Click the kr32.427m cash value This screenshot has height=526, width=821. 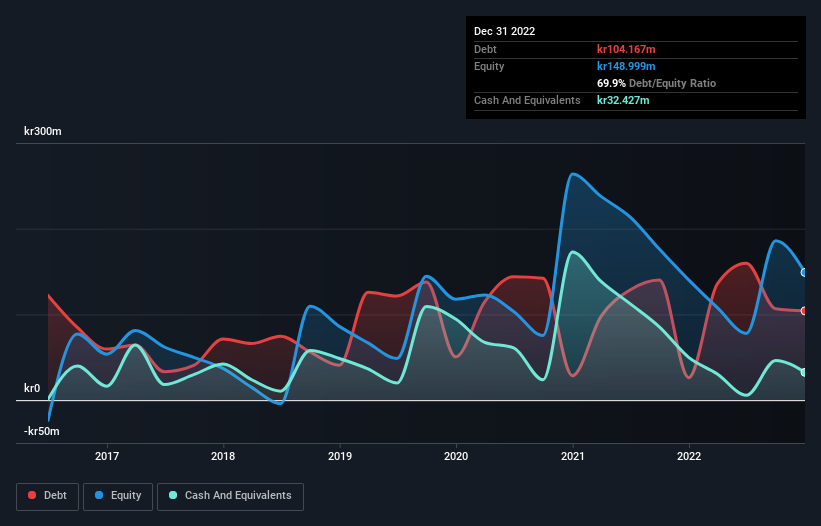(x=623, y=100)
